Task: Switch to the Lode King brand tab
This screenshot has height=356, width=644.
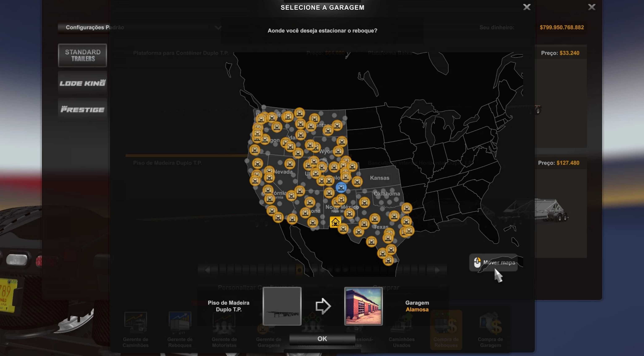Action: pyautogui.click(x=82, y=83)
